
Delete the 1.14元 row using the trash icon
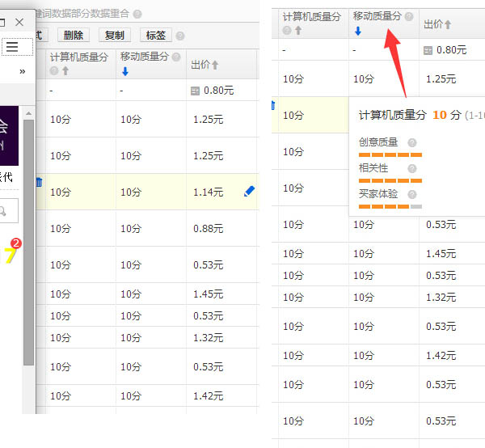point(39,182)
